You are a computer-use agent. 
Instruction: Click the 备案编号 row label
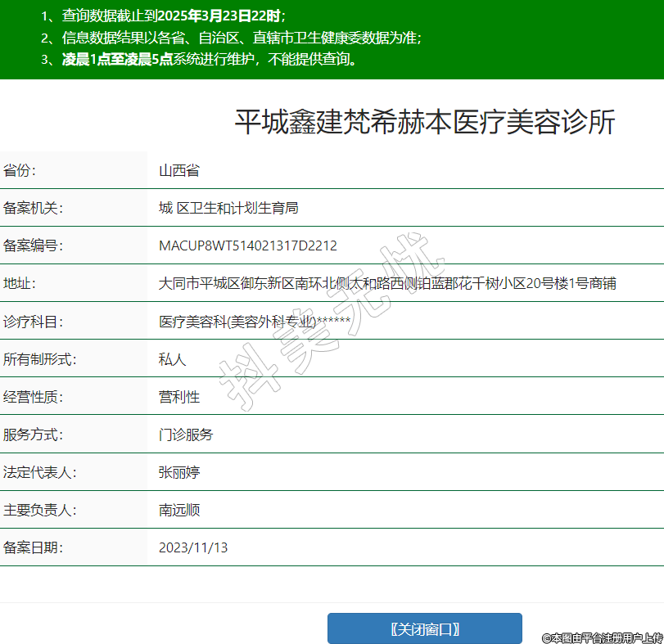33,245
